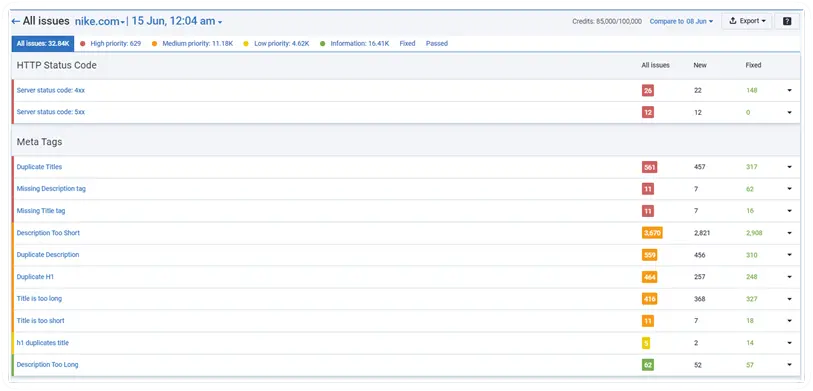Open the h1 duplicates title issue
The height and width of the screenshot is (391, 813).
[x=43, y=343]
